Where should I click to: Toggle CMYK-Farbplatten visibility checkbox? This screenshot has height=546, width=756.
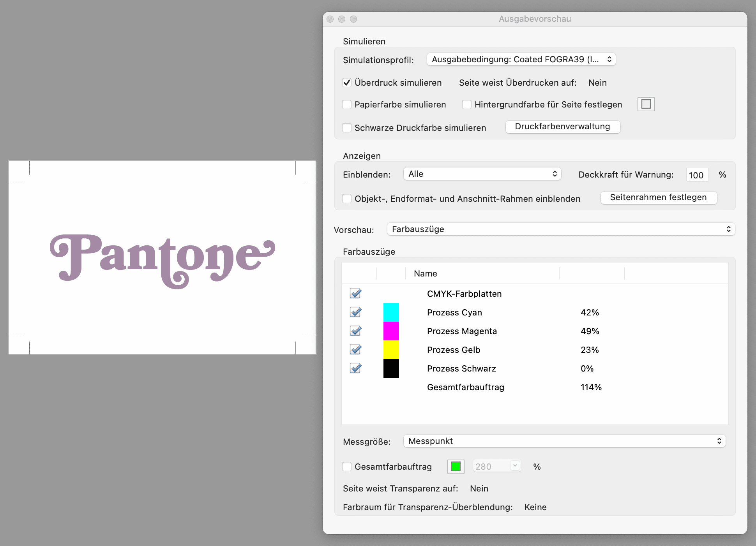click(x=355, y=293)
